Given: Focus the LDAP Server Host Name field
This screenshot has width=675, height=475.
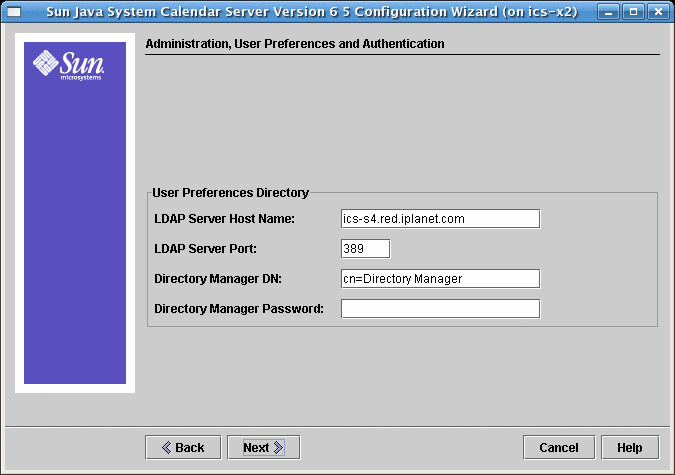Looking at the screenshot, I should 440,219.
